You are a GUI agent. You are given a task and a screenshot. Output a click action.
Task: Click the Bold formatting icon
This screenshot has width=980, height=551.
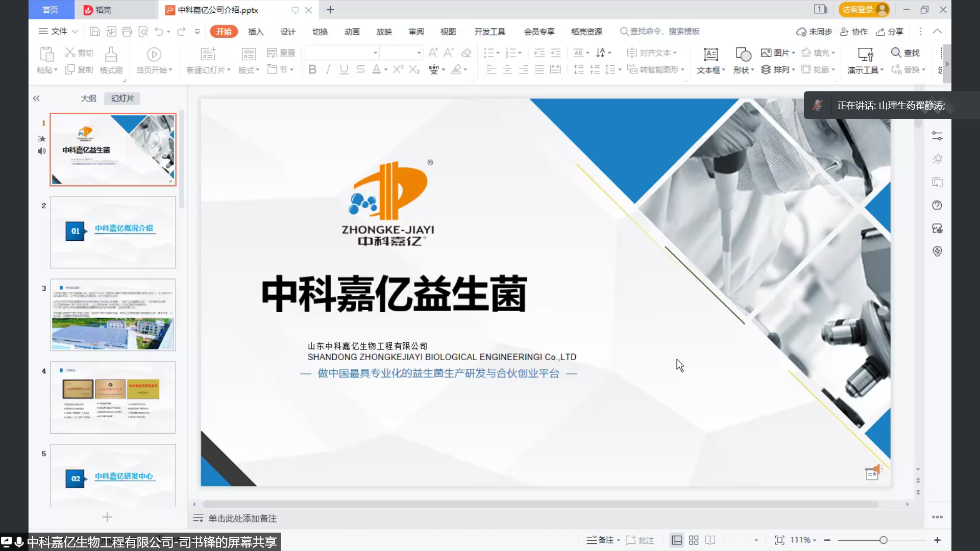312,69
